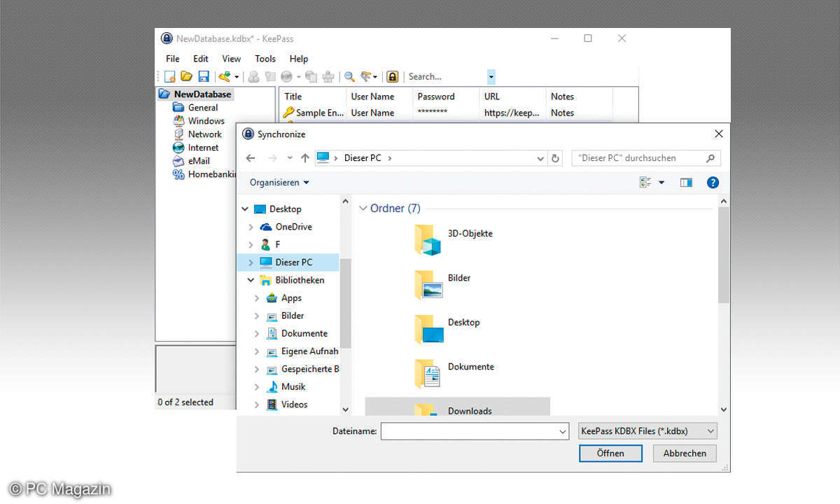Click the Lock Workspace padlock icon in KeePass
Screen dimensions: 840x504
click(x=393, y=76)
